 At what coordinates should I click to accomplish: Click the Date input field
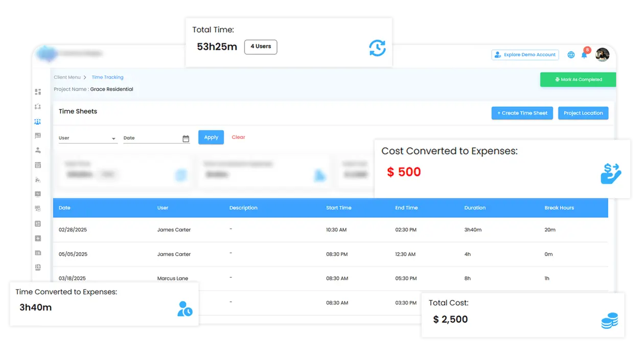(151, 138)
